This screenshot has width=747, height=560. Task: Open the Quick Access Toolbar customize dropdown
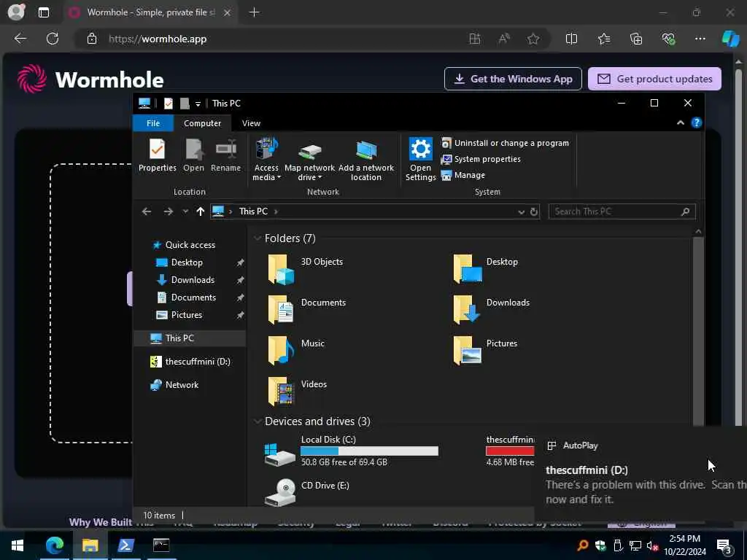click(198, 104)
